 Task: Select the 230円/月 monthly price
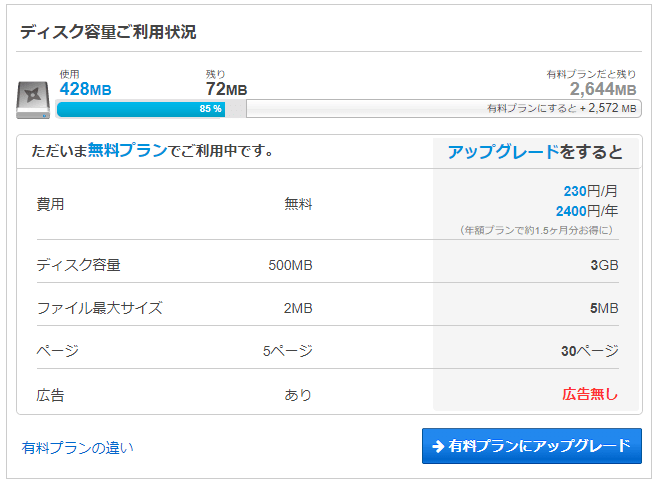590,190
